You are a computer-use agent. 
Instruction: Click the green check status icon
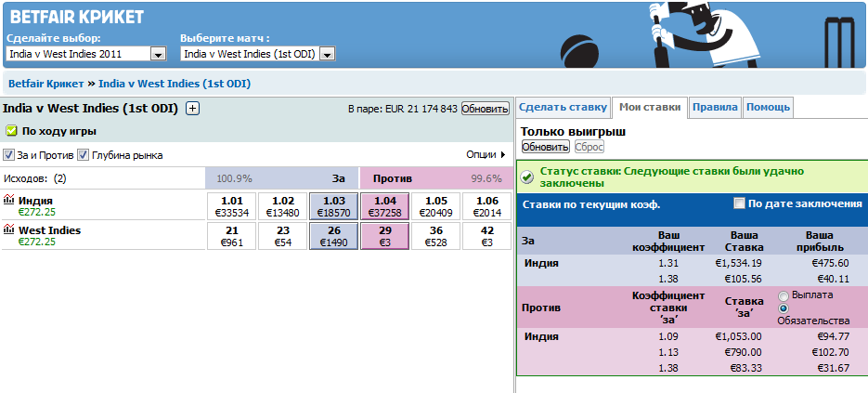pos(527,177)
